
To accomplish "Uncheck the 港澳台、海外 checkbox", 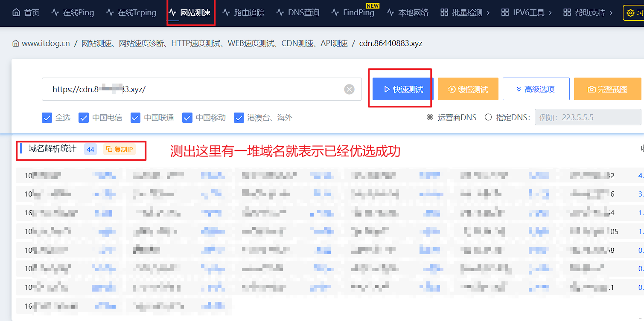I will pyautogui.click(x=239, y=118).
